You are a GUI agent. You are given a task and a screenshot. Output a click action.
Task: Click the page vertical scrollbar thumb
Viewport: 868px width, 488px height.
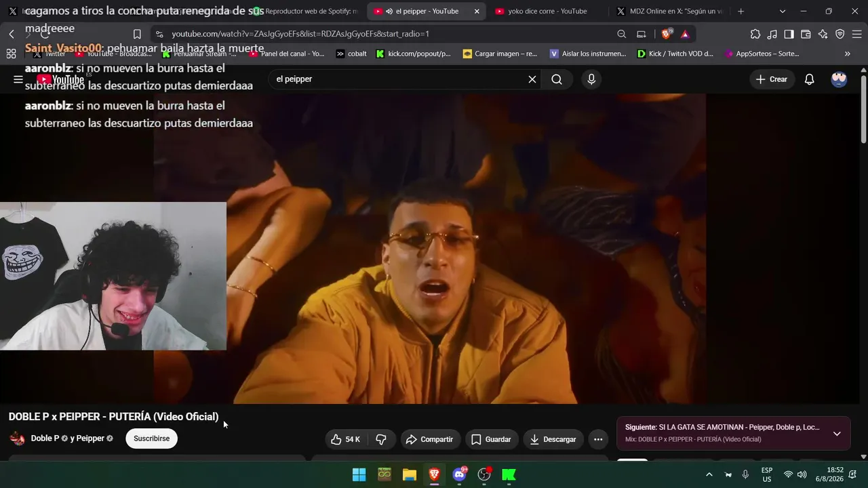863,108
